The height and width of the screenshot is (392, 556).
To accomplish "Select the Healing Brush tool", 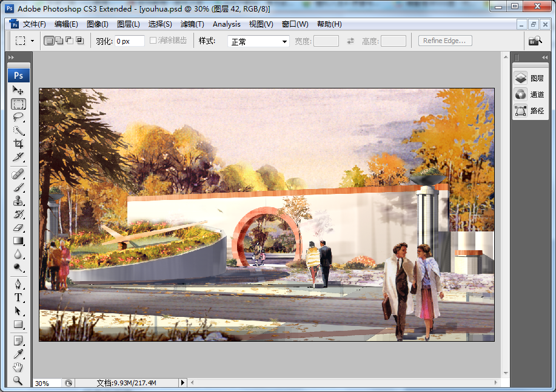I will (18, 174).
